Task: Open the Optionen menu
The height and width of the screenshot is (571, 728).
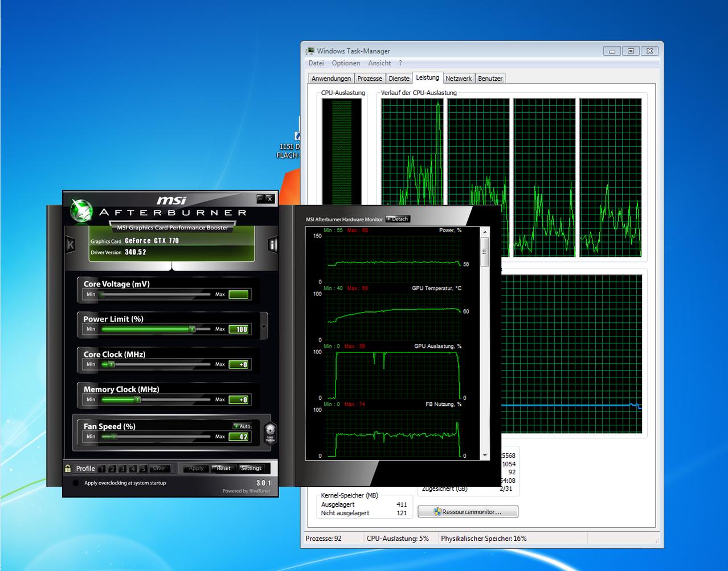Action: (346, 63)
